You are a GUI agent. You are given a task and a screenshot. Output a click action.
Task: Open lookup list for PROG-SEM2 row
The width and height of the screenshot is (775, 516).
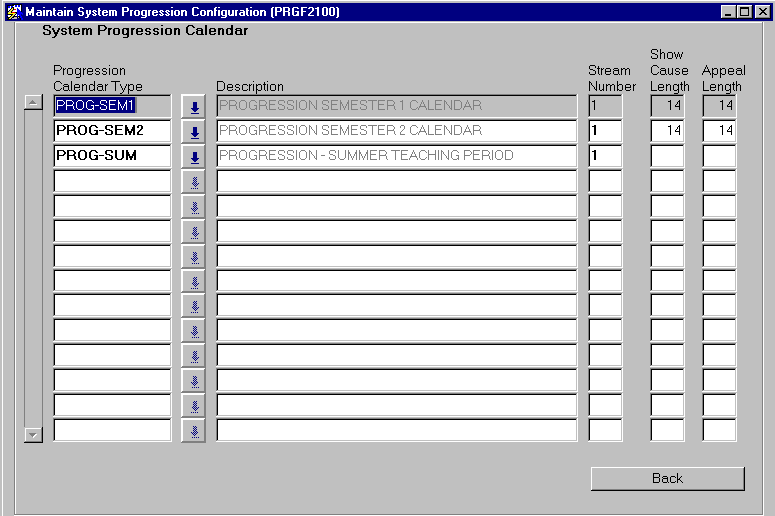(x=194, y=131)
